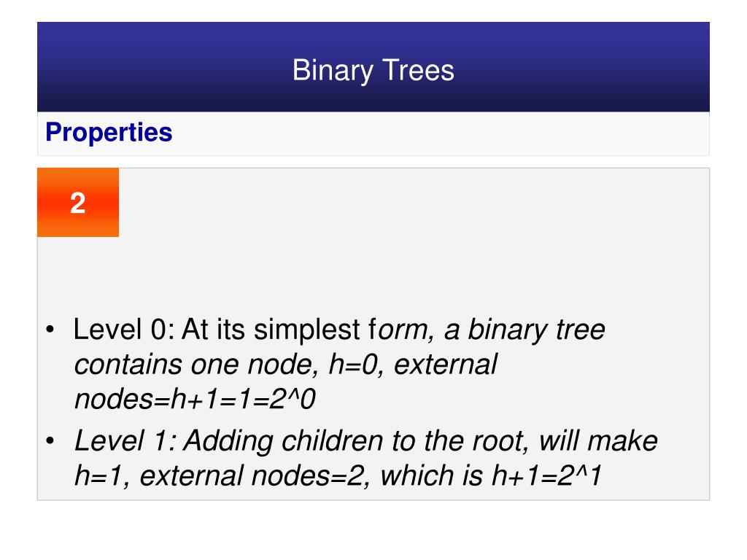747x560 pixels.
Task: Select the "external nodes=2" text
Action: pos(252,475)
